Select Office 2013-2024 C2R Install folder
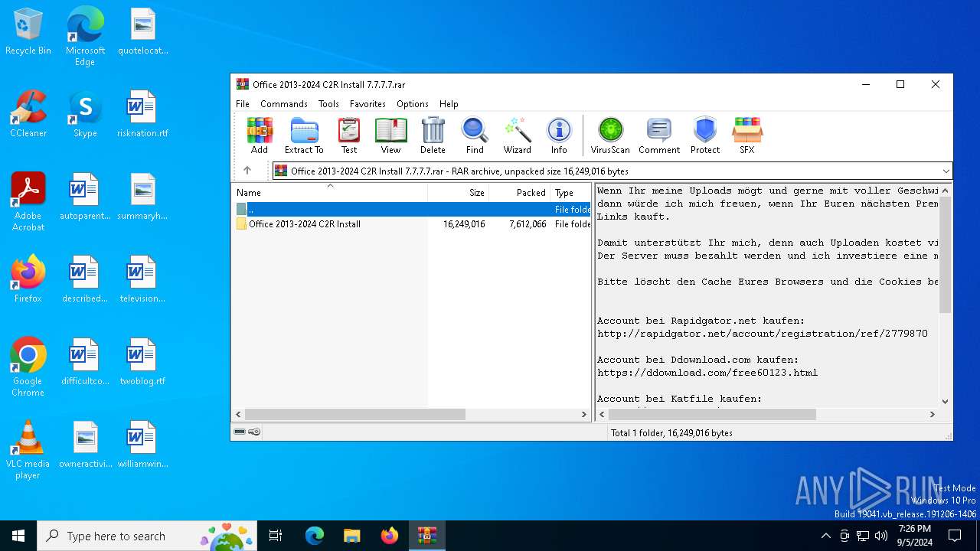980x551 pixels. pyautogui.click(x=304, y=224)
